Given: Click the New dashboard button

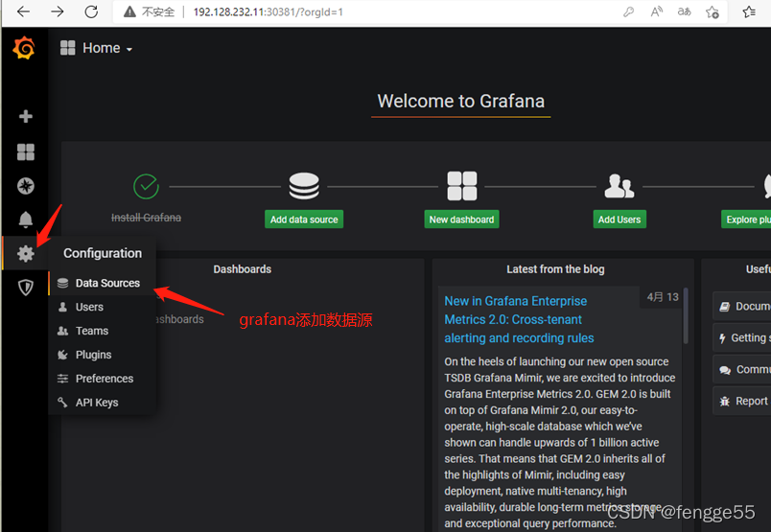Looking at the screenshot, I should coord(461,220).
